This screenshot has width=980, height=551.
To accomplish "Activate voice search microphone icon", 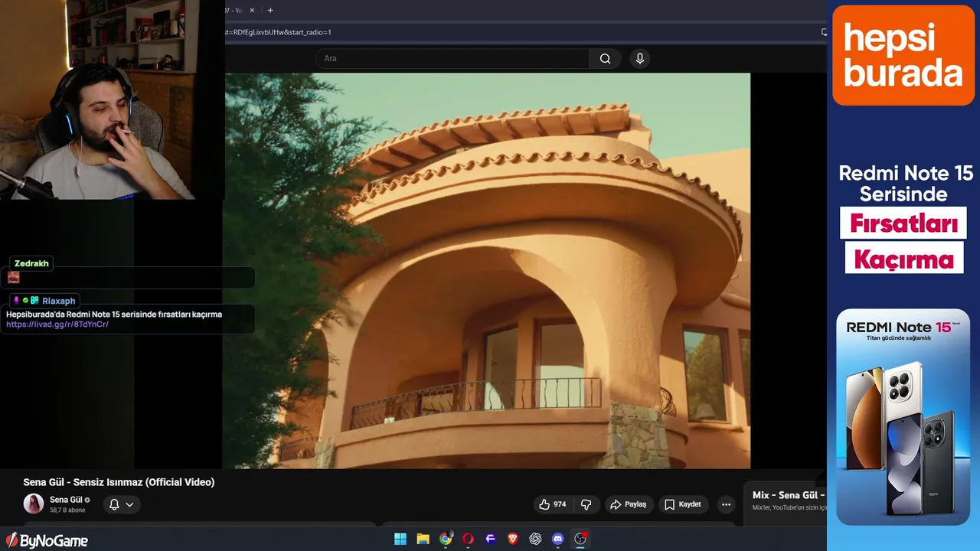I will click(640, 59).
